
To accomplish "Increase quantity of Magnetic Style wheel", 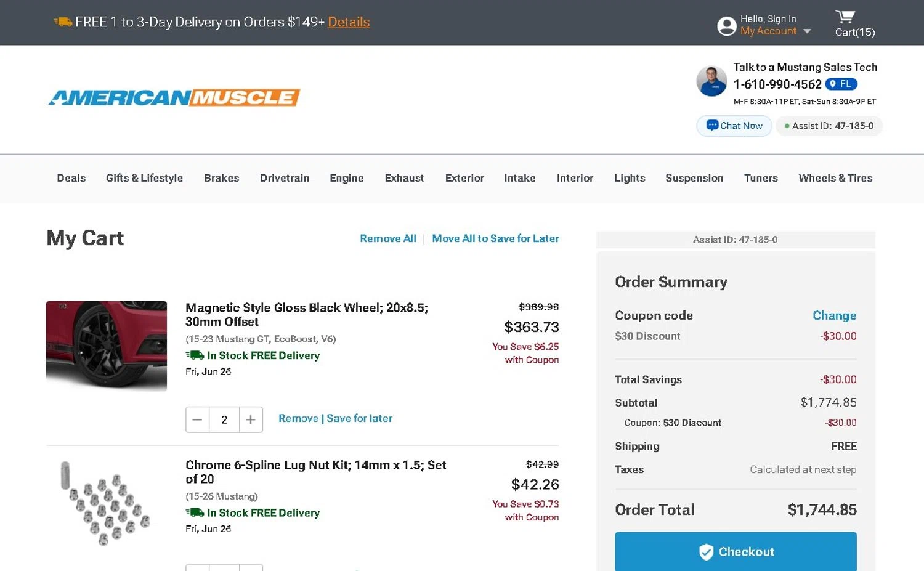I will pyautogui.click(x=251, y=419).
